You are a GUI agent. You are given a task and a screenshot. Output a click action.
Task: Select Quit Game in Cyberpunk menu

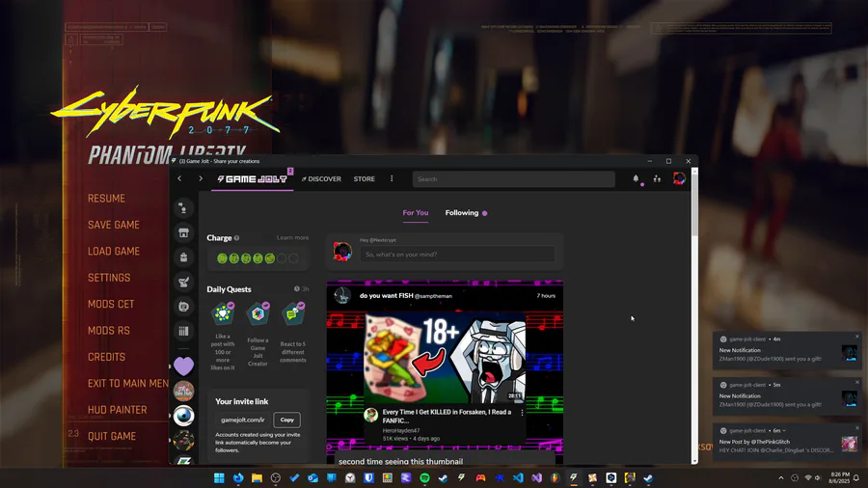112,436
